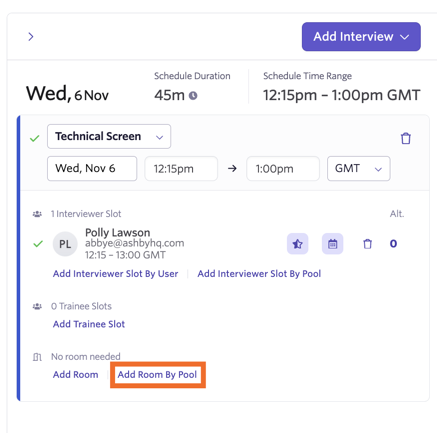Click the PL avatar for Polly Lawson

65,244
